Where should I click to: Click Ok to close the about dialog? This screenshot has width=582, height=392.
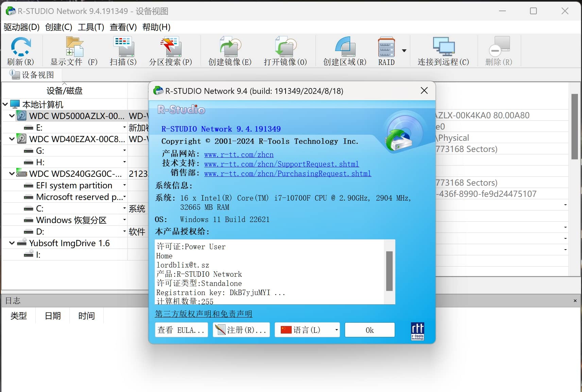coord(370,330)
